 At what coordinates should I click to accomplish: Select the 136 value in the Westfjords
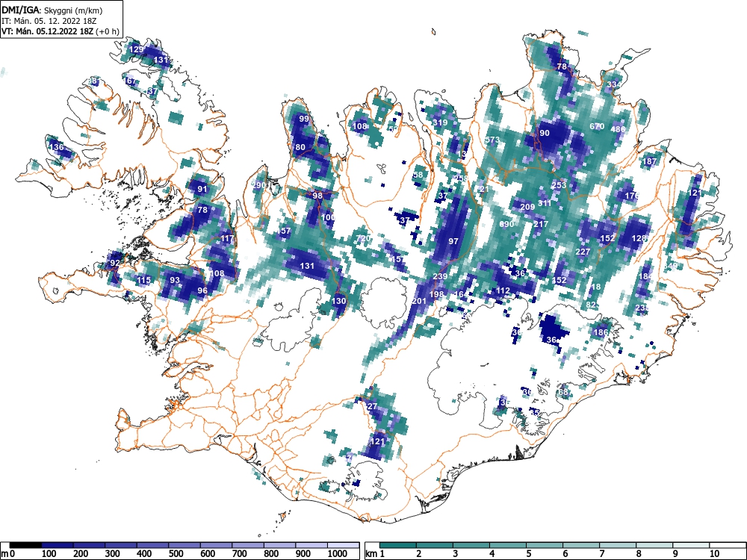[57, 147]
